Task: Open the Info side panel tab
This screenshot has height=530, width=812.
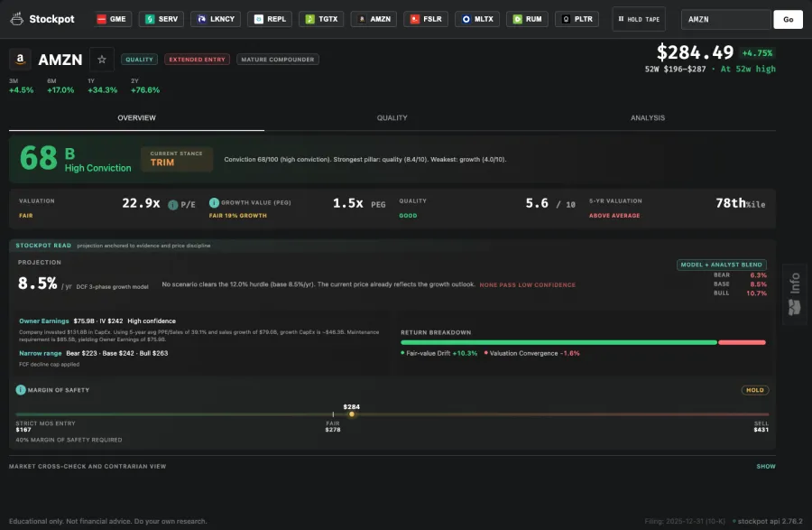Action: click(x=794, y=294)
